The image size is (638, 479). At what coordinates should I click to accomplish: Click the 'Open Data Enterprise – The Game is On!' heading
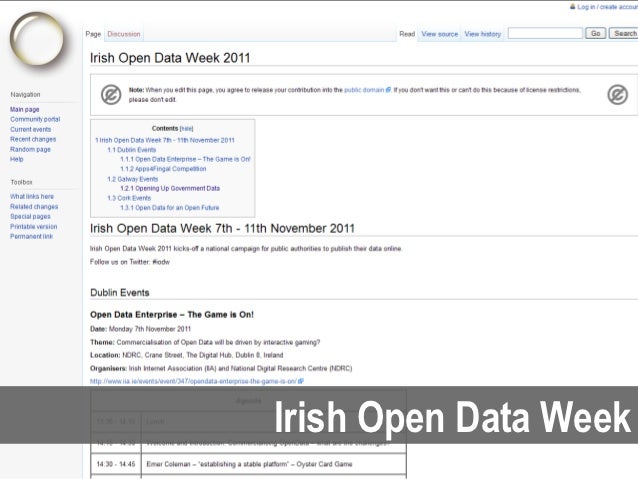tap(172, 315)
